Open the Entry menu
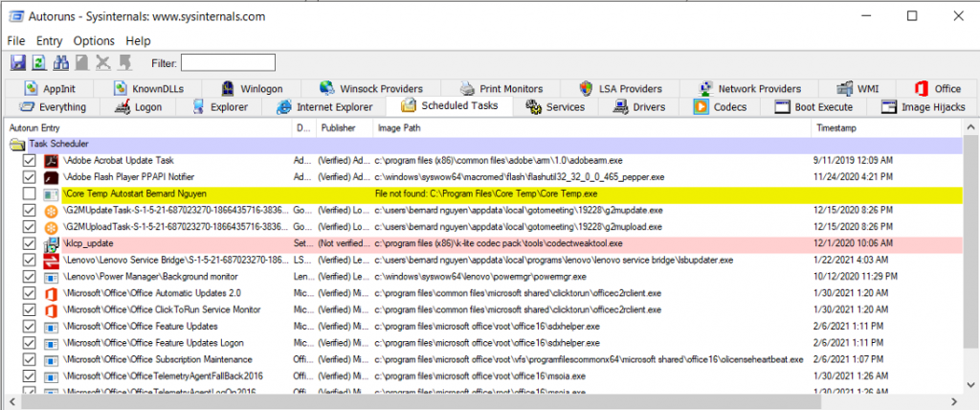The image size is (980, 410). 50,41
